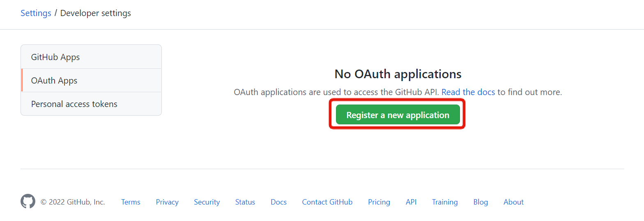Select OAuth Apps in the sidebar
This screenshot has width=644, height=221.
coord(91,80)
